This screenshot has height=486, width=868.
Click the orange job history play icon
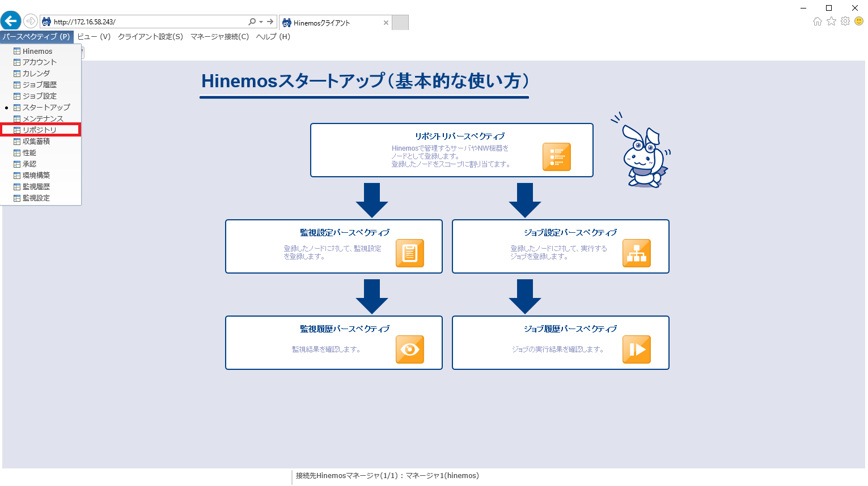coord(636,349)
